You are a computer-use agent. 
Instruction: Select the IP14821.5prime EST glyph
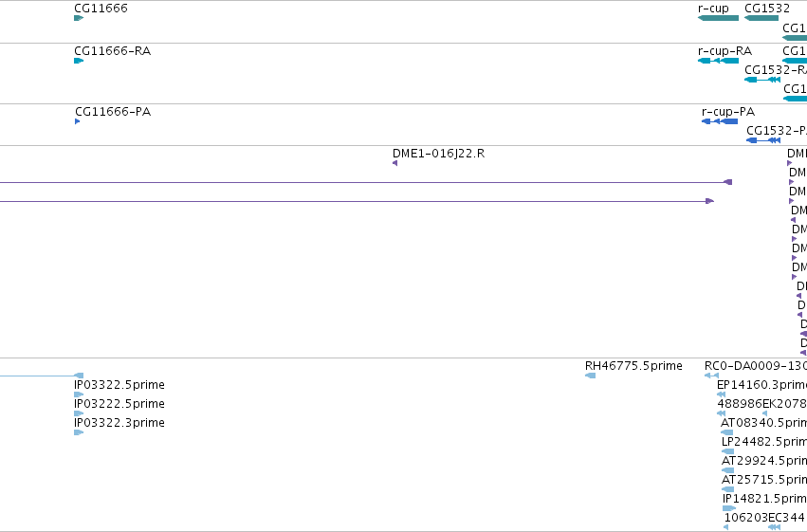click(x=729, y=509)
